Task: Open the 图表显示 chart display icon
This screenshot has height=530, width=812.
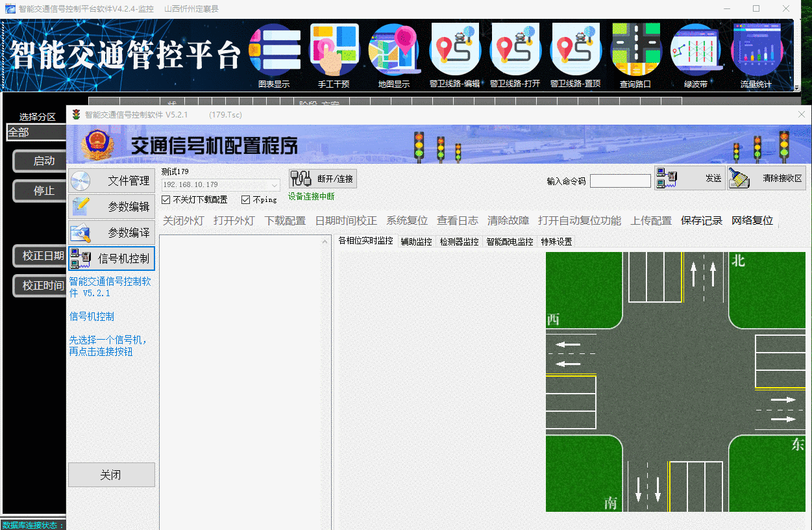Action: click(x=274, y=51)
